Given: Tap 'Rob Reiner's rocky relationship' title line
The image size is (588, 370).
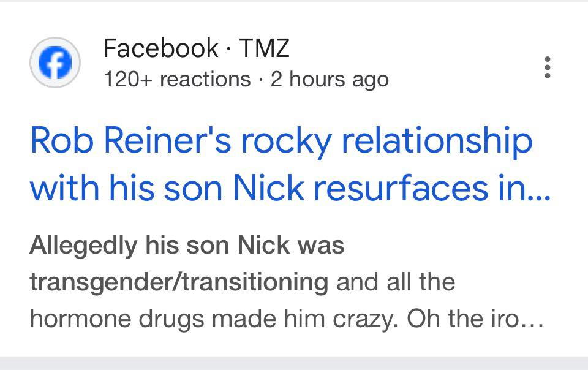Looking at the screenshot, I should (281, 141).
